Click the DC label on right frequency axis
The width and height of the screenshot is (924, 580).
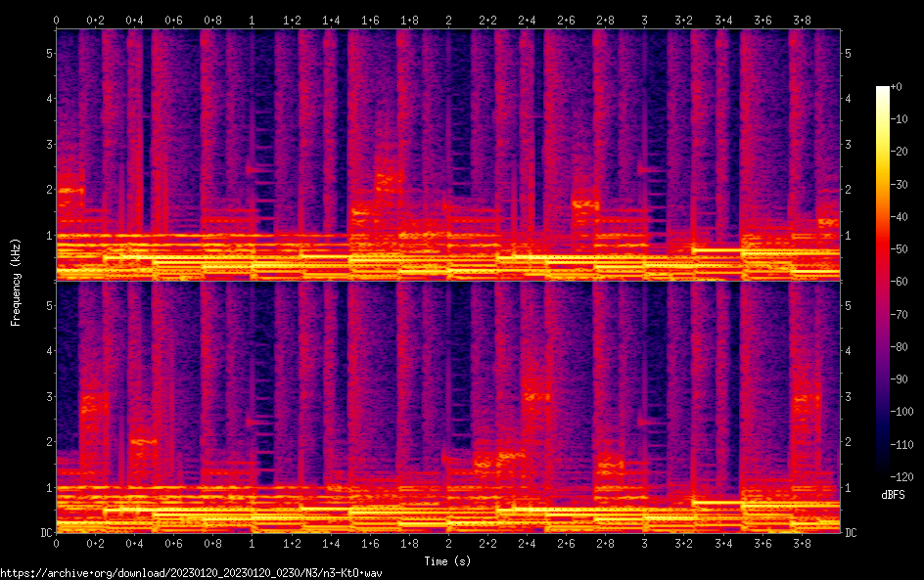pos(852,533)
